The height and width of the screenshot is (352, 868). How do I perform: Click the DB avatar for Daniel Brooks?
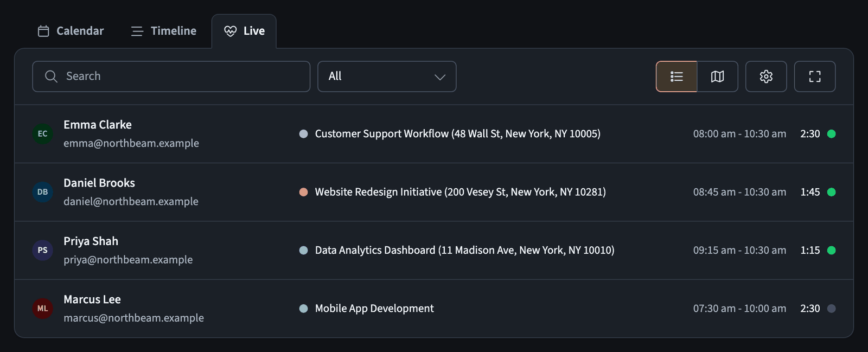click(x=43, y=192)
